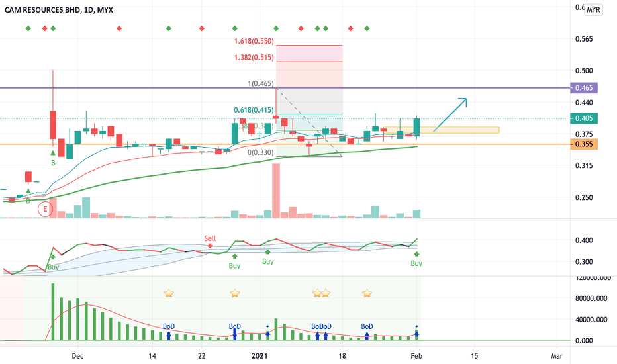Click the leftmost gold star marker

[x=168, y=293]
